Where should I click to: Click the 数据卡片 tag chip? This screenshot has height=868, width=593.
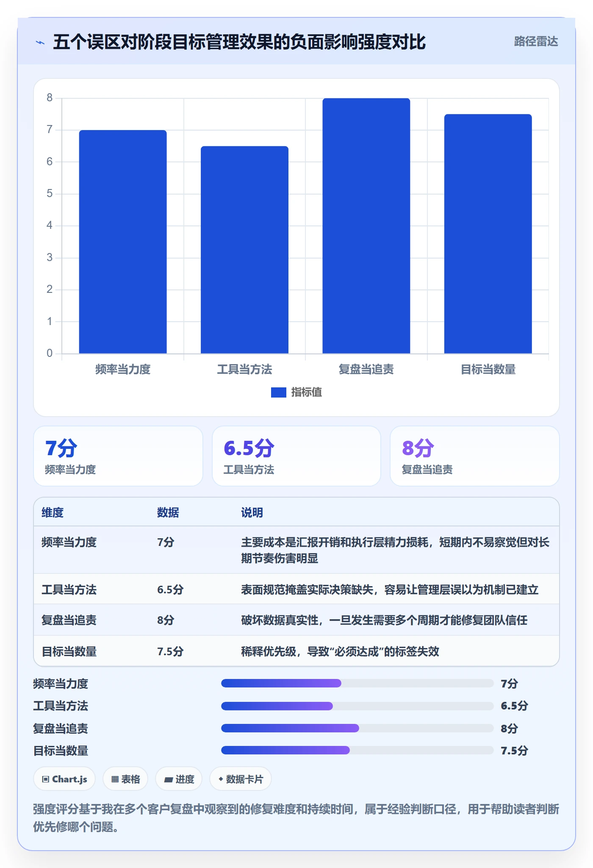[241, 779]
